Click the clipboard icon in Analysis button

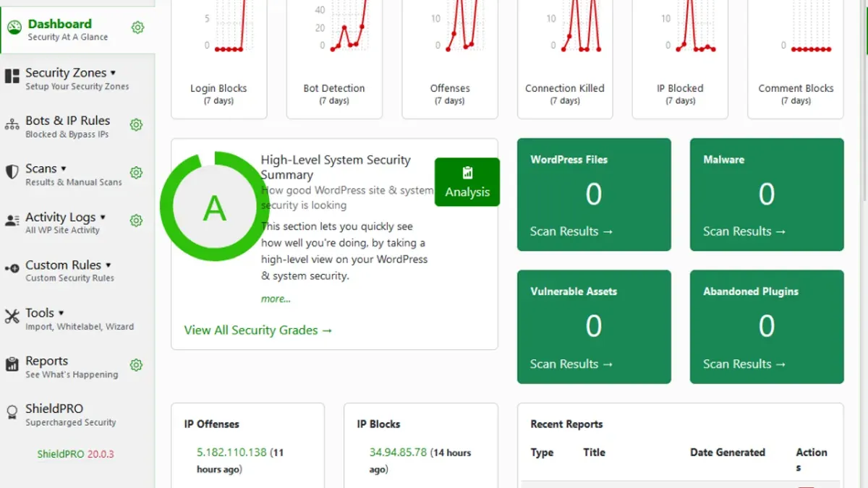(x=467, y=173)
